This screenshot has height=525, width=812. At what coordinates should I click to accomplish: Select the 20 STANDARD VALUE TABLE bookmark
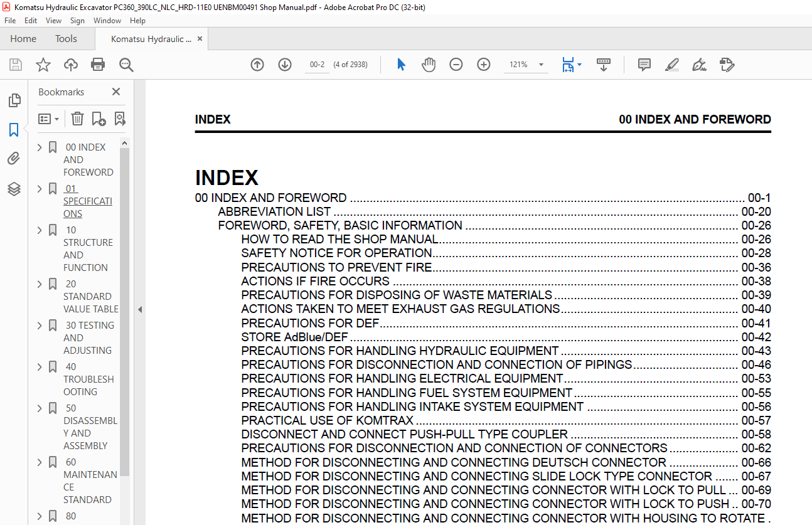(90, 297)
